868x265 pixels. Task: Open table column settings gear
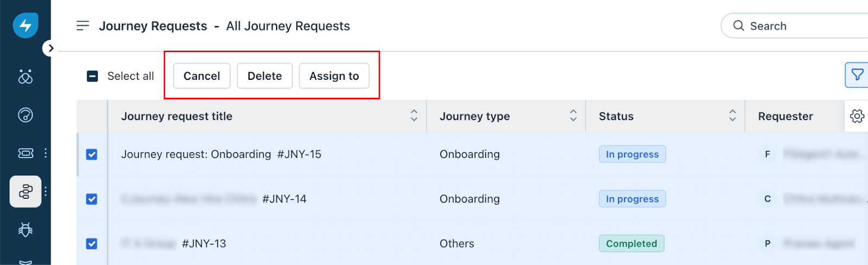point(857,116)
